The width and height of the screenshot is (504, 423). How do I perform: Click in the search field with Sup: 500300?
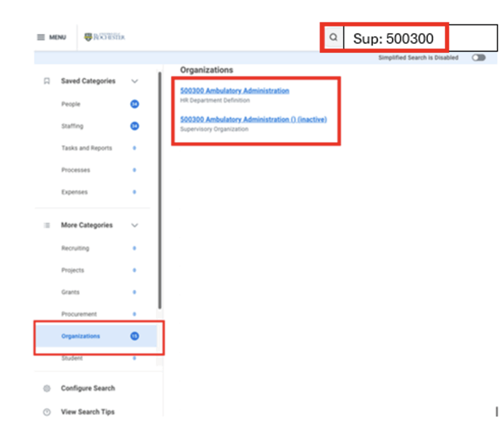click(420, 38)
